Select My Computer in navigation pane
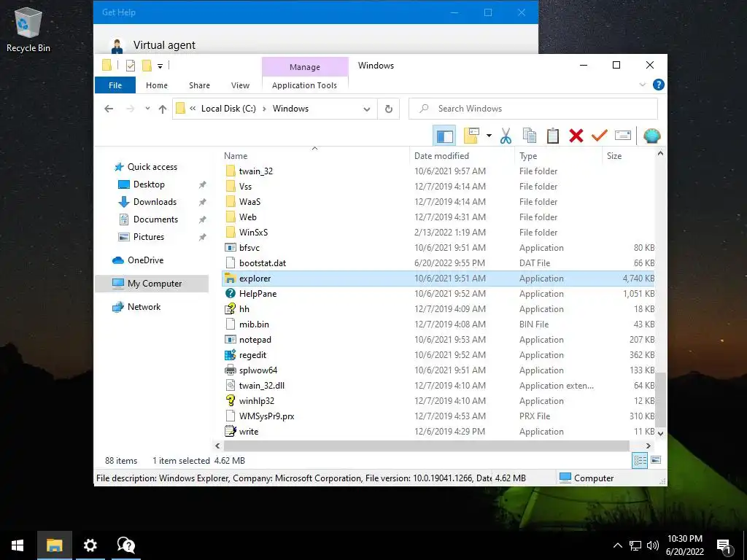The image size is (747, 560). click(x=152, y=284)
